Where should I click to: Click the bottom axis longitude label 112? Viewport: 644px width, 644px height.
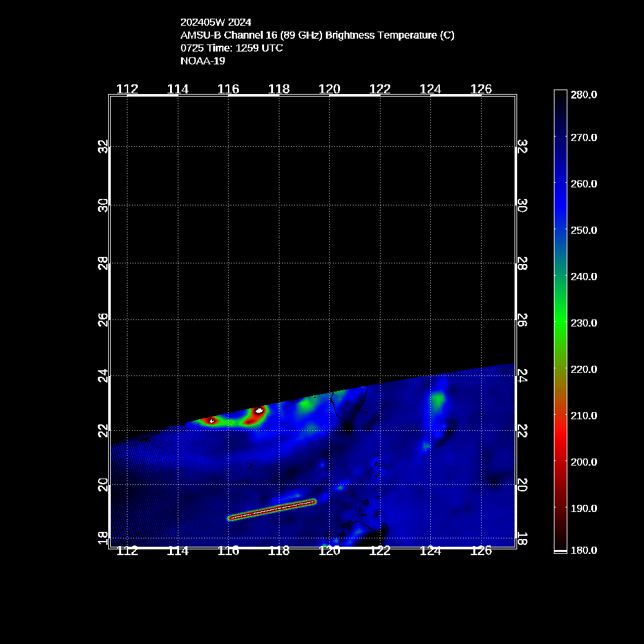[x=128, y=551]
